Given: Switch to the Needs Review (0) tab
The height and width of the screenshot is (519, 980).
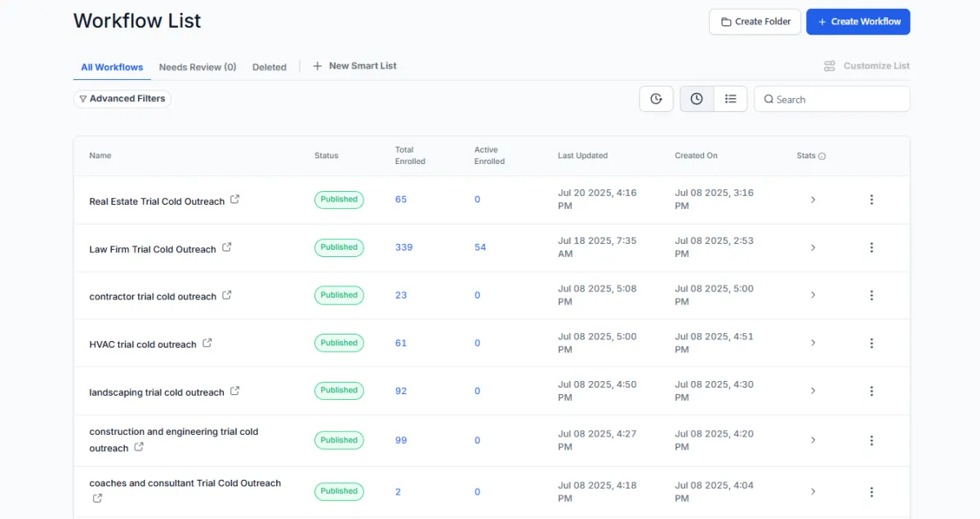Looking at the screenshot, I should pos(198,67).
